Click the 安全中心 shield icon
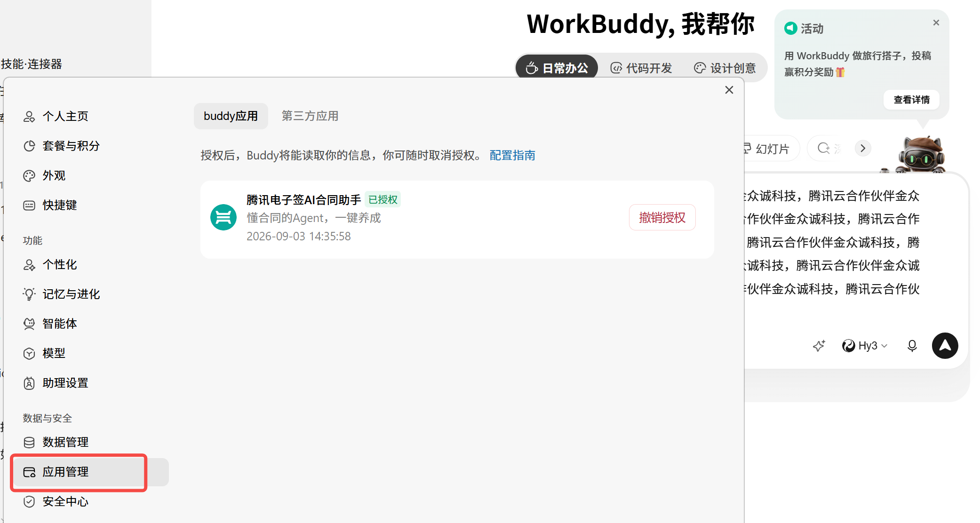 [x=29, y=502]
